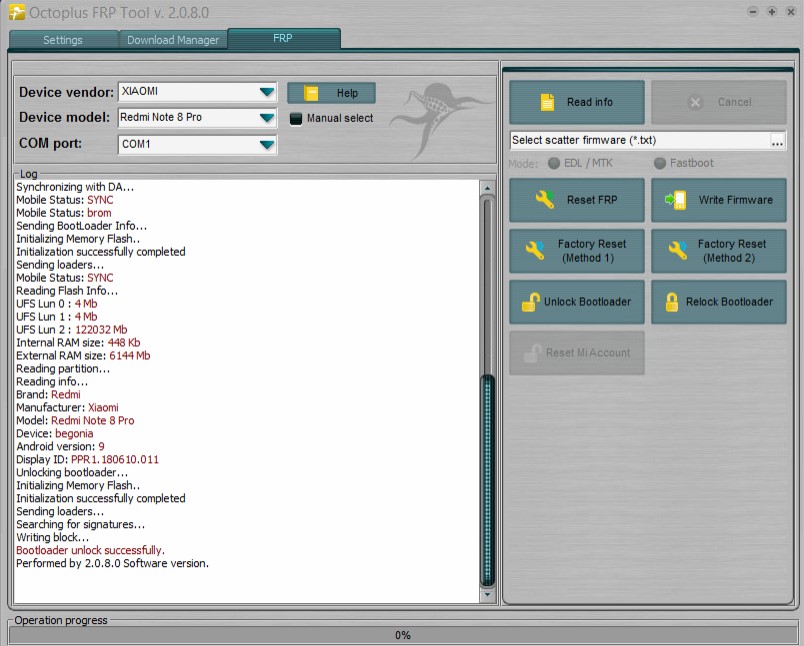Click the XIAOMI vendor combo box field
The width and height of the screenshot is (804, 646).
click(197, 92)
